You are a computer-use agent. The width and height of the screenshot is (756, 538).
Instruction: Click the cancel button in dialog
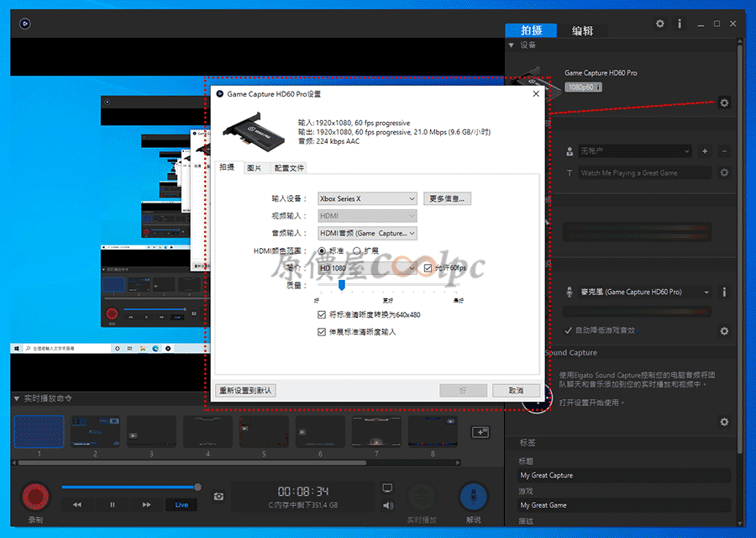(x=516, y=390)
